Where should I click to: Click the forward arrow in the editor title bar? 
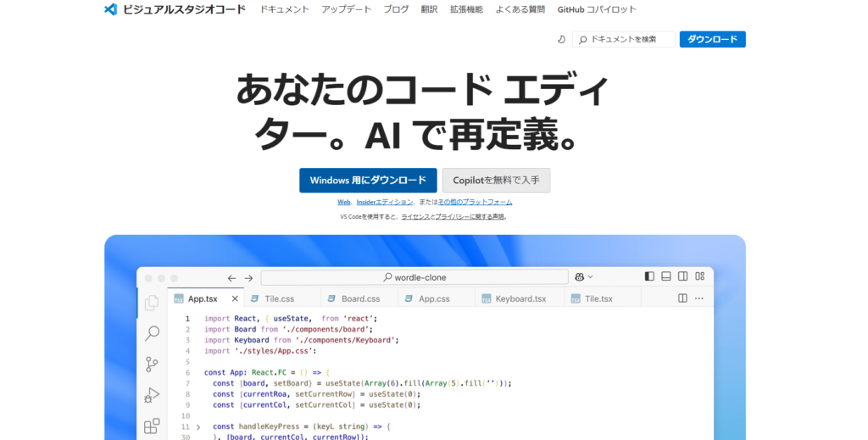[248, 278]
